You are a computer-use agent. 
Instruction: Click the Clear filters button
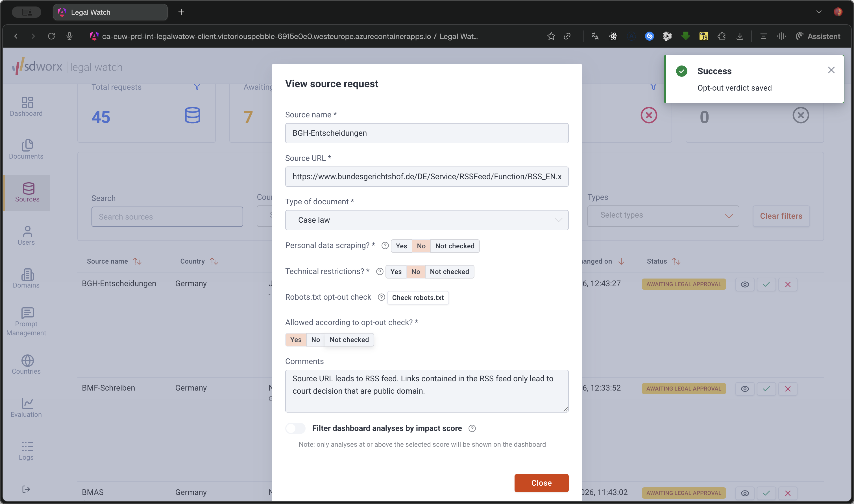coord(781,216)
